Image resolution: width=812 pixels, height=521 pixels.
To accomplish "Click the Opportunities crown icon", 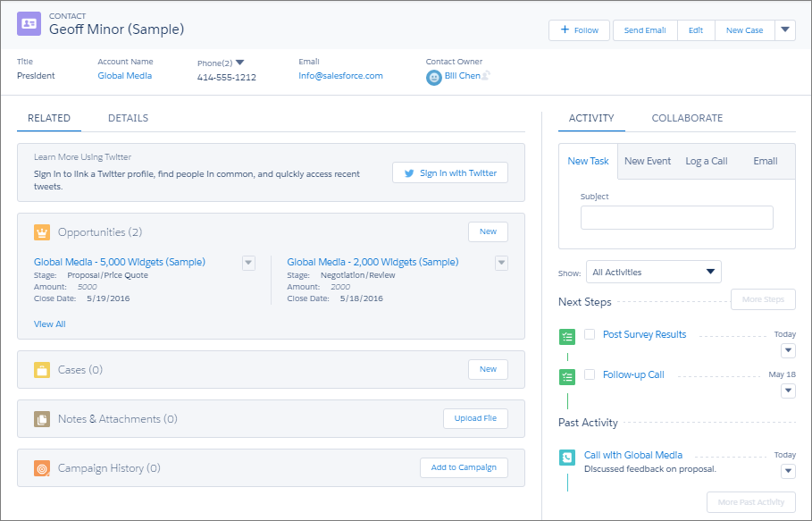I will [42, 232].
